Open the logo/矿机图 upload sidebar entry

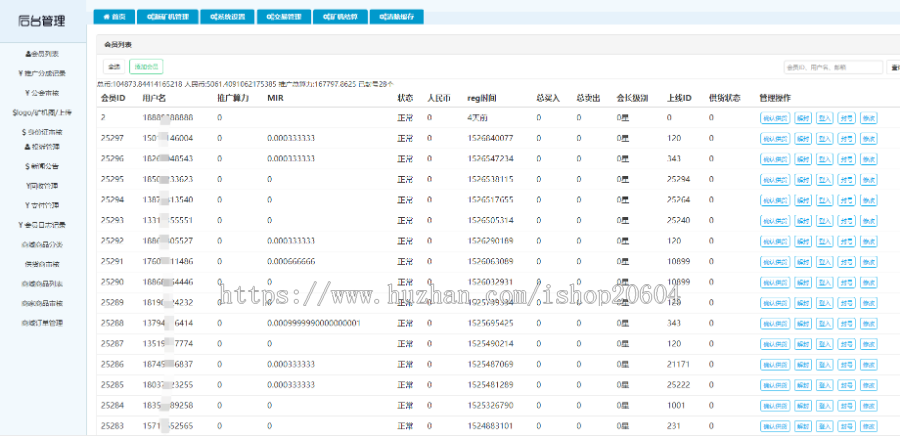click(x=42, y=112)
